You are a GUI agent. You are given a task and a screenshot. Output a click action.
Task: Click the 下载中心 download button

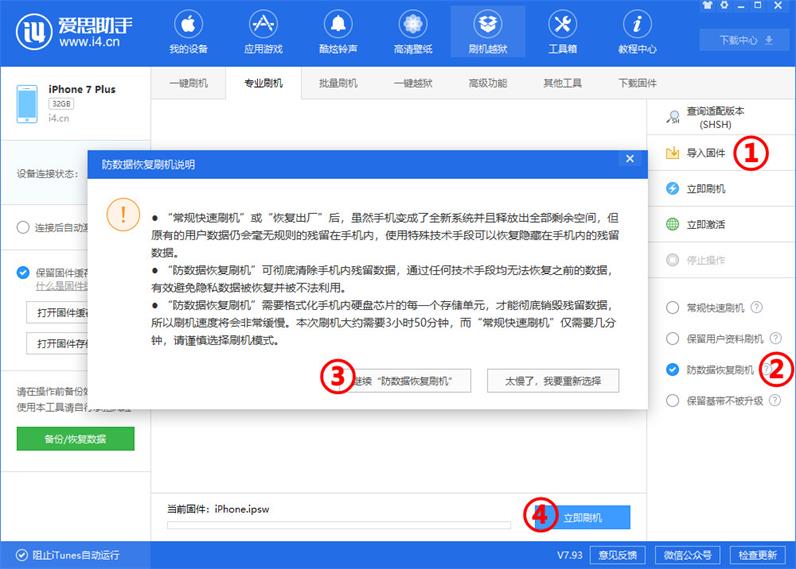click(x=746, y=40)
